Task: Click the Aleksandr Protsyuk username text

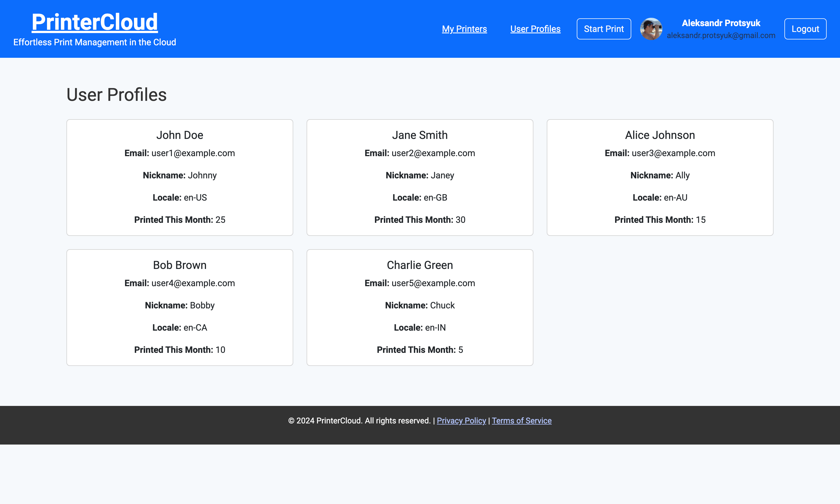Action: click(x=721, y=23)
